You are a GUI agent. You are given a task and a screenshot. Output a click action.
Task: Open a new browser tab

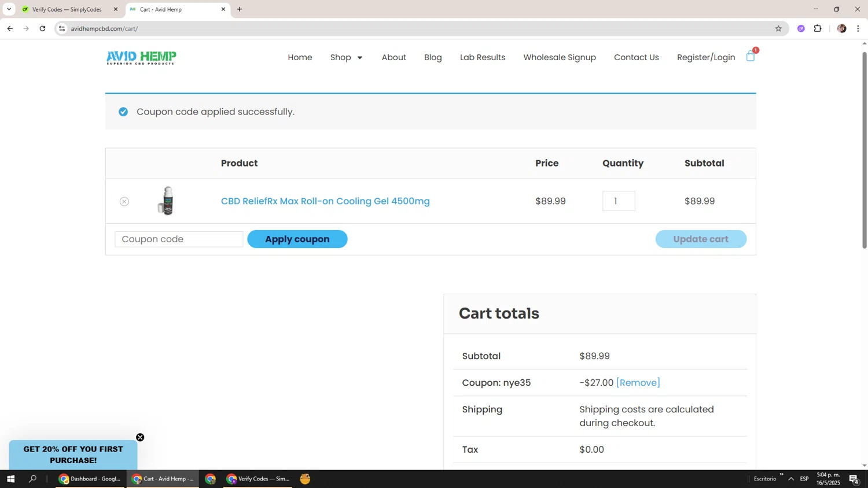240,9
